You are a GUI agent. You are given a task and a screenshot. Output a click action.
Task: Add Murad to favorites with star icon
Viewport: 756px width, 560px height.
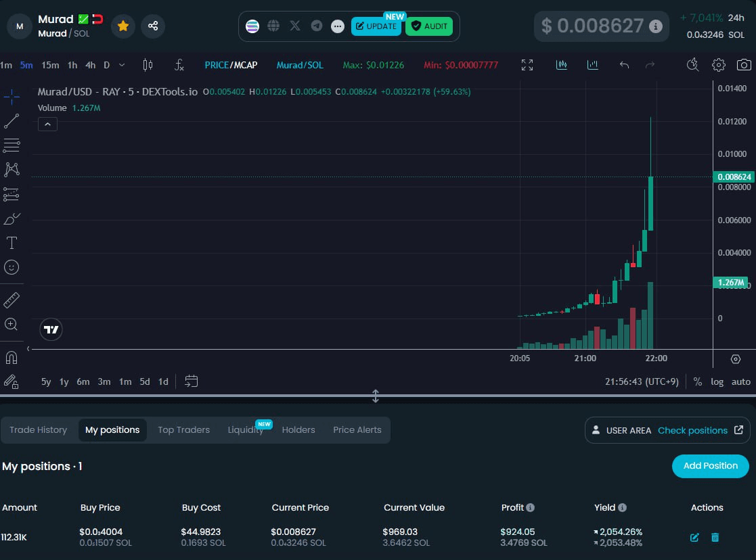tap(123, 26)
